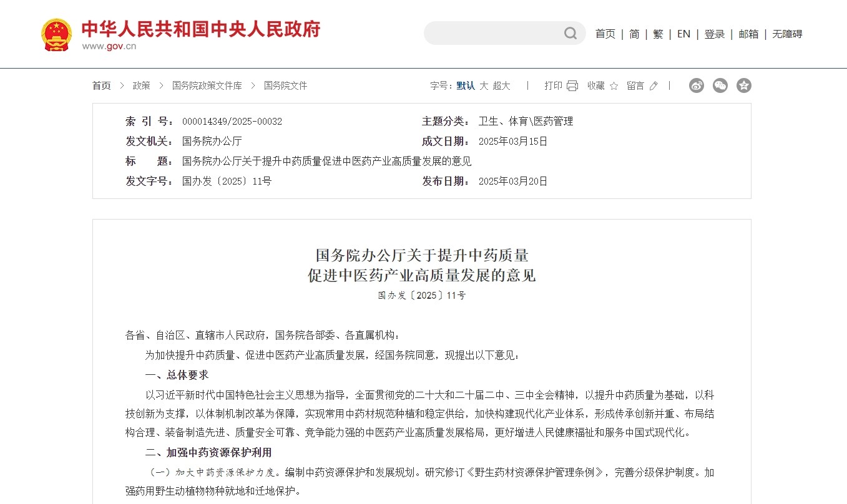The width and height of the screenshot is (847, 504).
Task: Click the search magnifier icon
Action: 570,33
